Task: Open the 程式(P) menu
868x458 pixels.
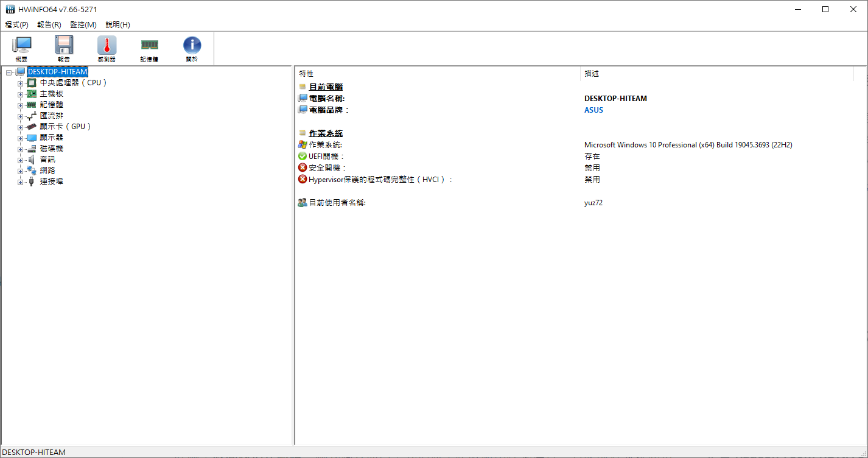Action: pos(16,25)
